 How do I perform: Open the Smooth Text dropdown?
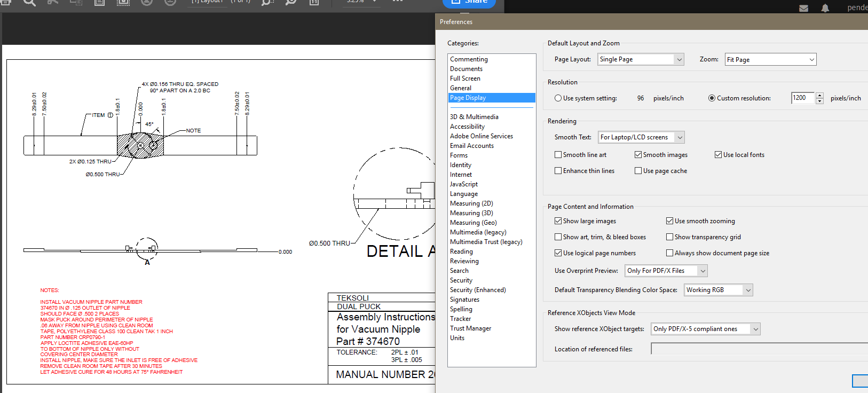point(641,137)
